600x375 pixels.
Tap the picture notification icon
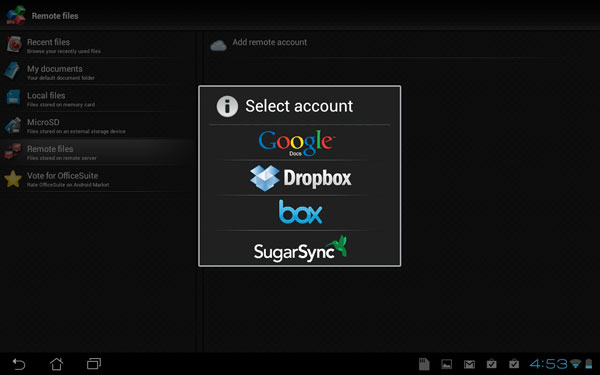pyautogui.click(x=447, y=364)
